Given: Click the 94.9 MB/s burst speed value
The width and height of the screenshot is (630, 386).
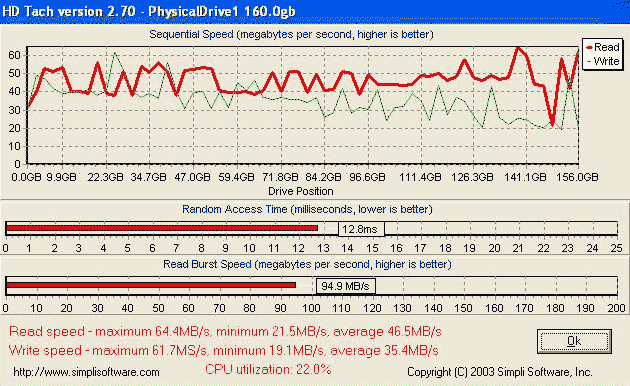Looking at the screenshot, I should click(345, 286).
